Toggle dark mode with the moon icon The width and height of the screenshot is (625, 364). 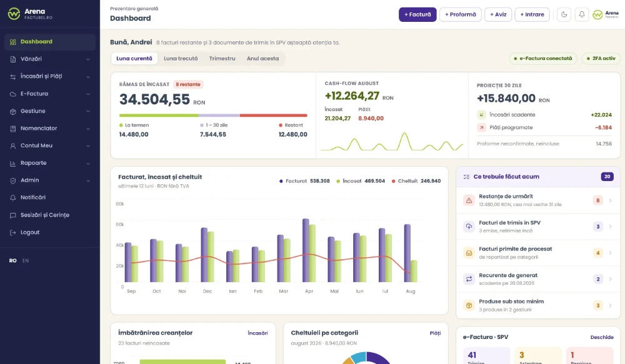coord(564,14)
